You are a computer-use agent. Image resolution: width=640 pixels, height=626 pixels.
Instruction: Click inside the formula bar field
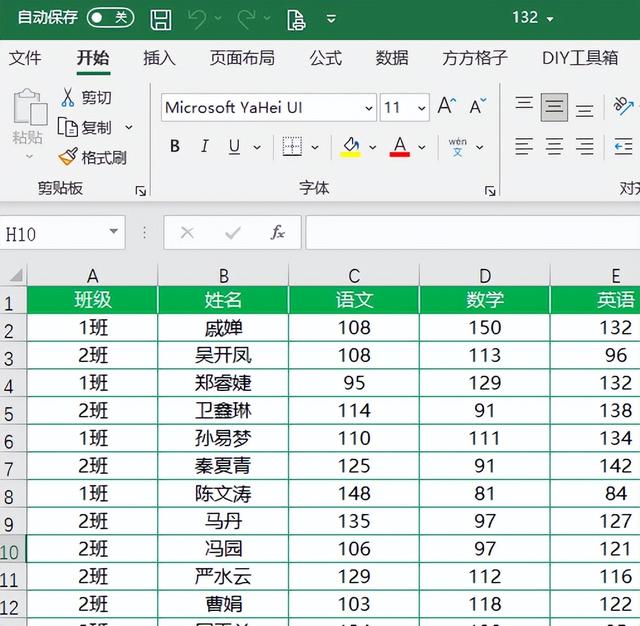tap(473, 233)
